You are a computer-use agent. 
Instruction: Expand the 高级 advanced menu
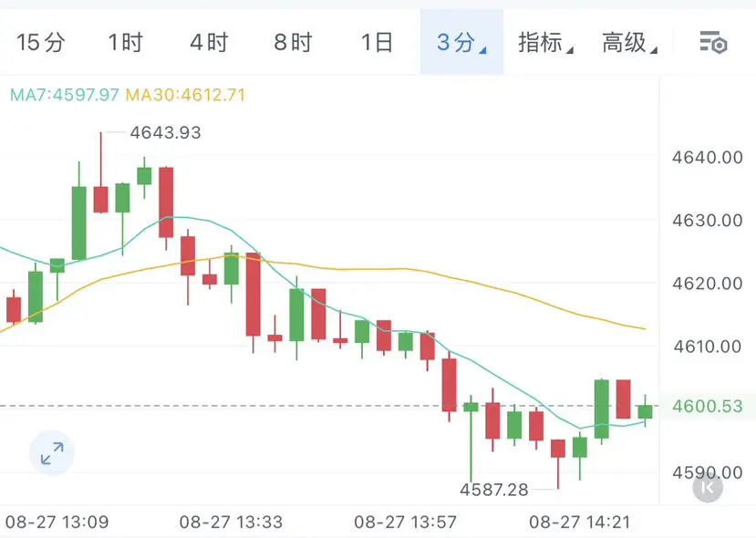tap(629, 43)
